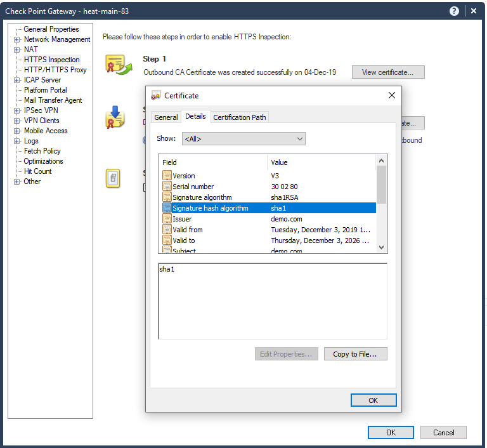Viewport: 487px width, 448px height.
Task: Click the import certificate download icon
Action: [x=115, y=117]
